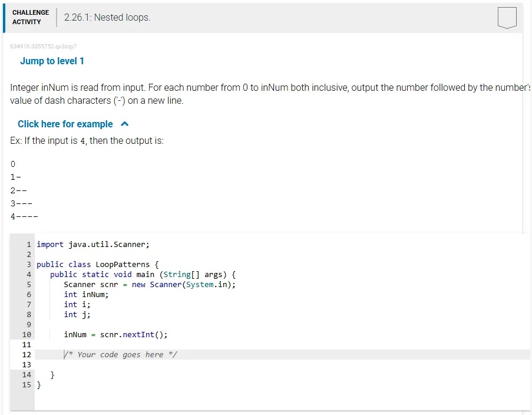This screenshot has width=532, height=415.
Task: Click the 2.26.1: Nested loops title
Action: pos(107,17)
